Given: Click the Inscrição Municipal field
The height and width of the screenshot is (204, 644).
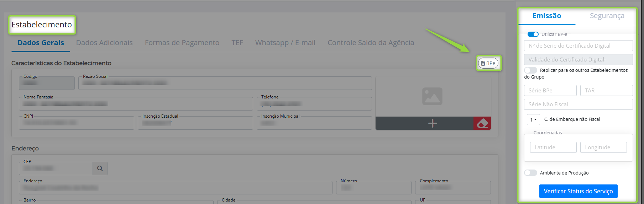Looking at the screenshot, I should click(x=314, y=123).
